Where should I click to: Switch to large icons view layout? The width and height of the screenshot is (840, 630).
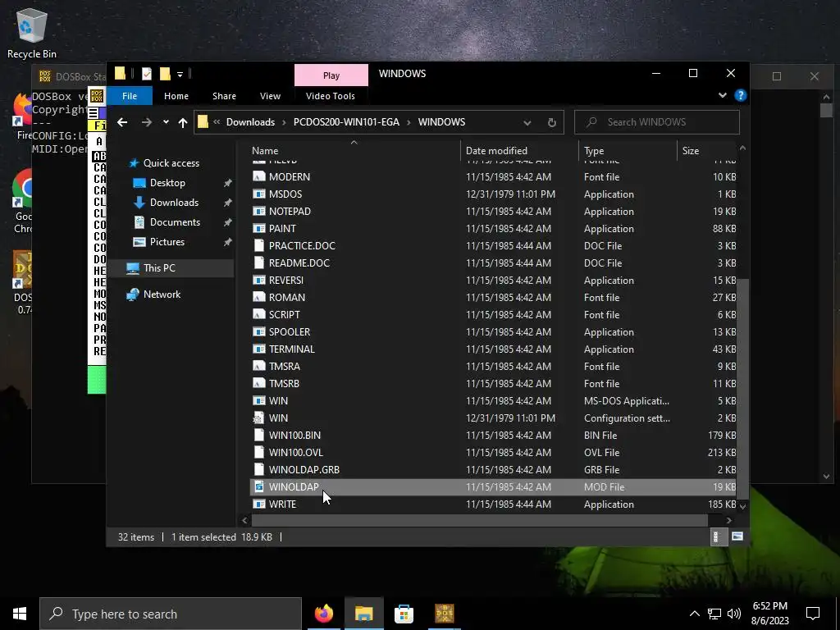click(737, 536)
